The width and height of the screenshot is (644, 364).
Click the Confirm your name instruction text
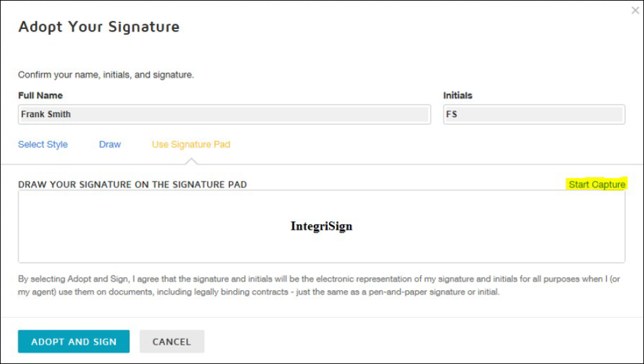click(x=106, y=75)
